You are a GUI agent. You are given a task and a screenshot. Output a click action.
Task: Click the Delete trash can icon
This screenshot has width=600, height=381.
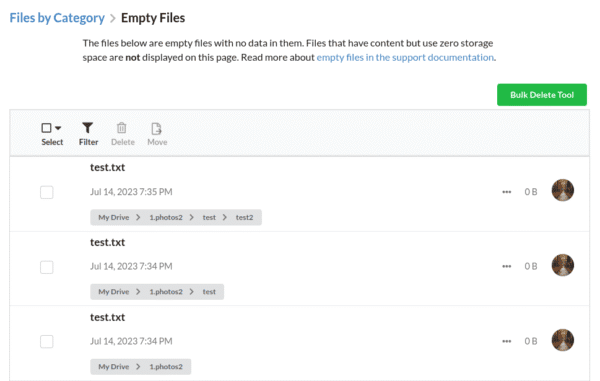click(122, 128)
